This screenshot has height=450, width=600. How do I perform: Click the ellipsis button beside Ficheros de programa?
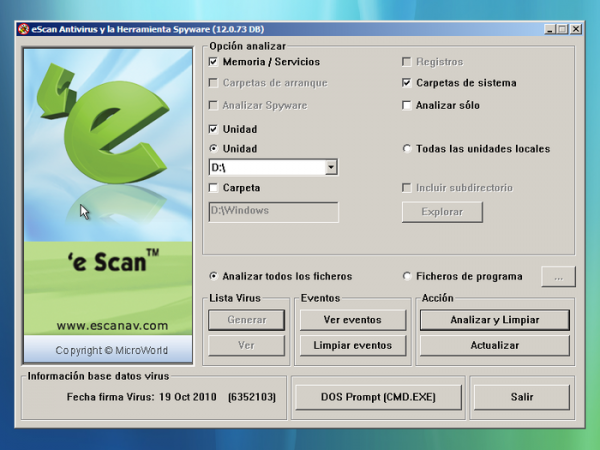point(558,276)
